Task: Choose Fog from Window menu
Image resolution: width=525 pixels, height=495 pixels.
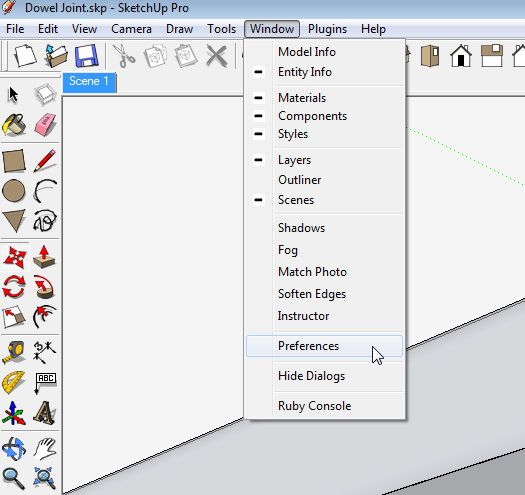Action: pos(325,250)
